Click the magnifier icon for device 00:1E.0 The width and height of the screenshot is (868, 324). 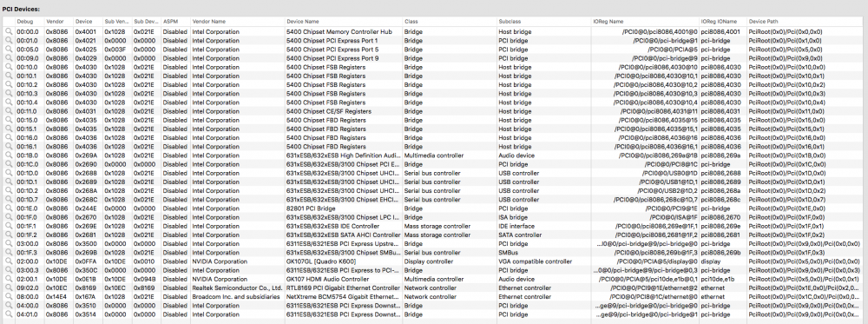[x=9, y=208]
